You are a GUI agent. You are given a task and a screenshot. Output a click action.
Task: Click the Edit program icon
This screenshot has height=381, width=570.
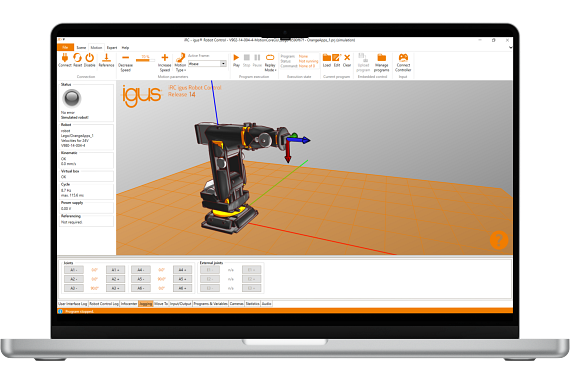[337, 57]
